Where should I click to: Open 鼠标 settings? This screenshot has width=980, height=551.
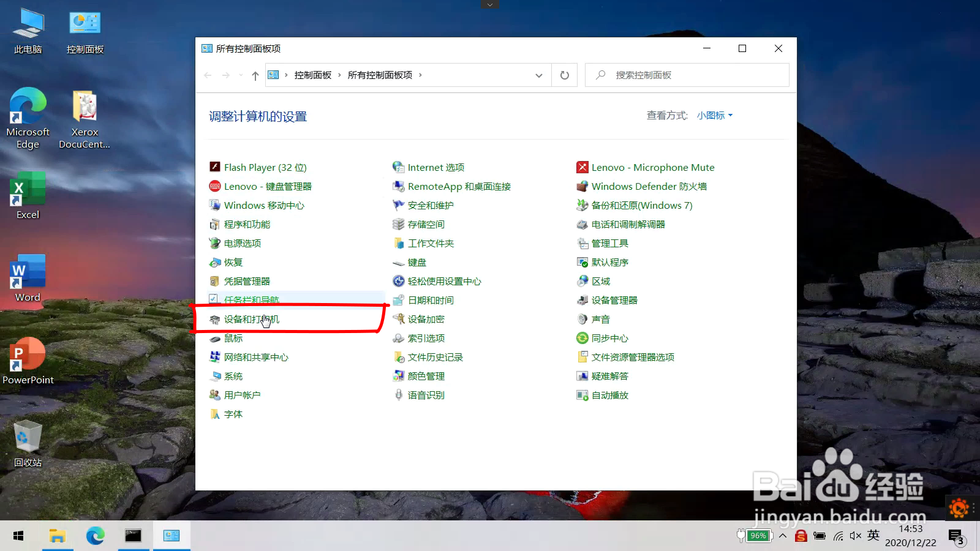[x=233, y=337]
